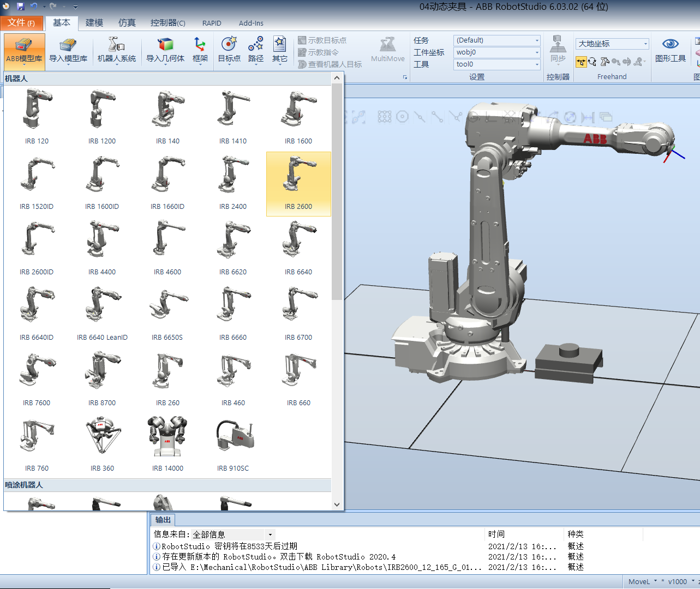This screenshot has height=589, width=700.
Task: Switch to the 基本 tab
Action: (62, 23)
